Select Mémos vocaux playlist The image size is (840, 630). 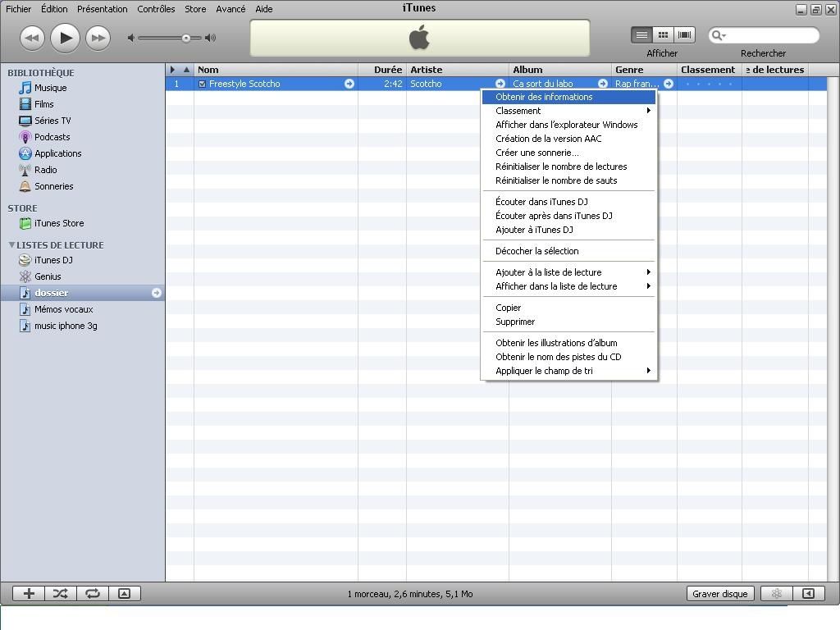(x=63, y=309)
